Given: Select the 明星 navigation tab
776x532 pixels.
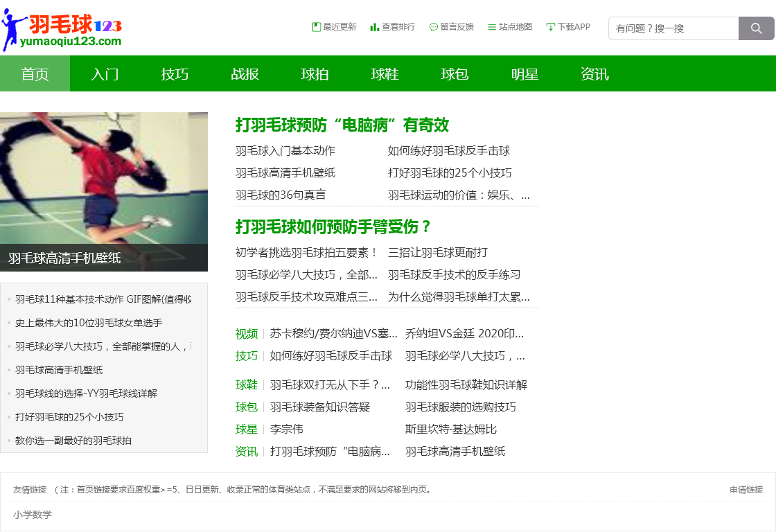Looking at the screenshot, I should point(525,73).
